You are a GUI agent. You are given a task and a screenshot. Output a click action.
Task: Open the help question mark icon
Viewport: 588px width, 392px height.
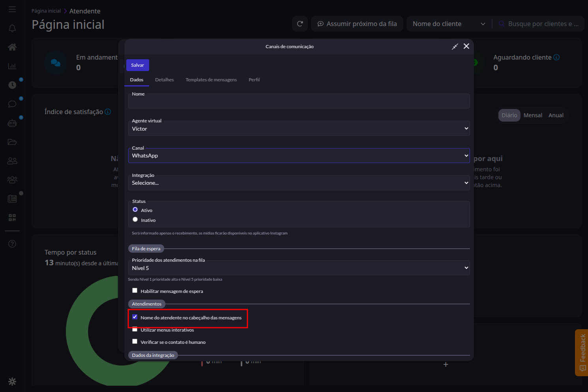[12, 244]
